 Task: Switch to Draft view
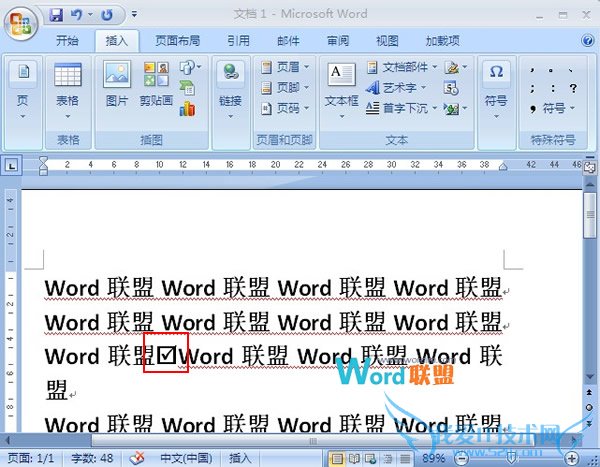tap(404, 458)
